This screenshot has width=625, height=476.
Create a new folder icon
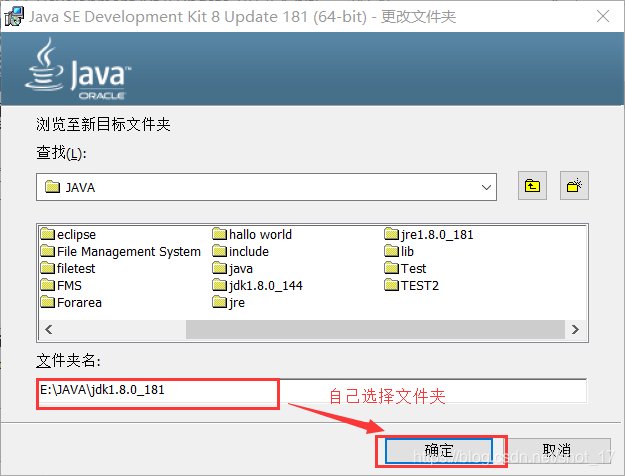(x=574, y=186)
